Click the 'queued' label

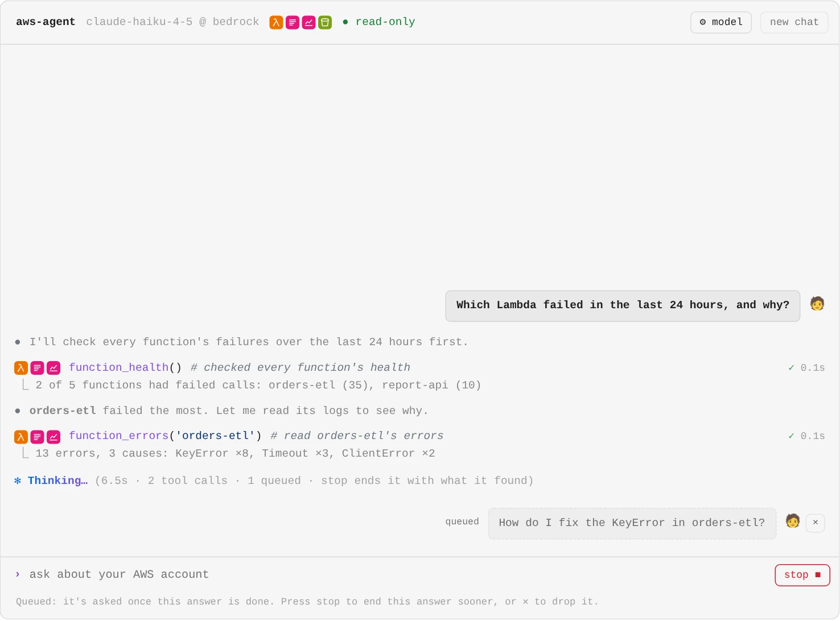pyautogui.click(x=462, y=521)
